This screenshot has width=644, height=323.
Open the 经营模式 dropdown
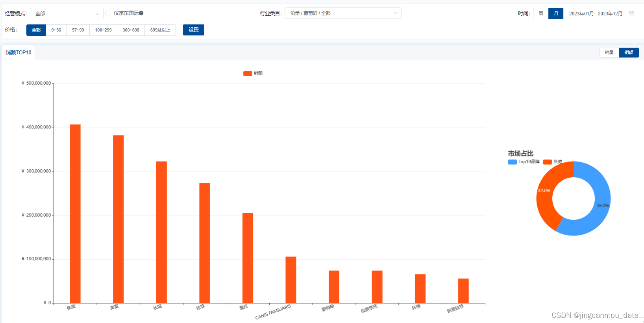67,13
